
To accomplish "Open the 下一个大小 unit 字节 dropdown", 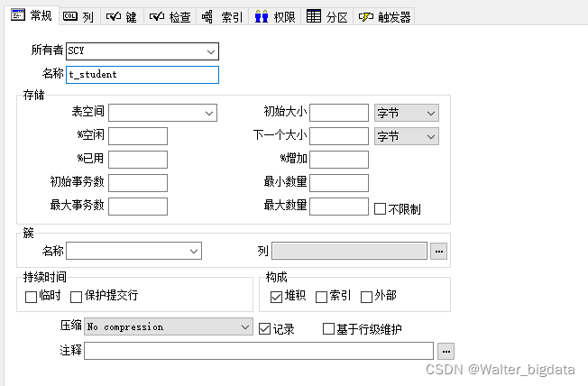I will pyautogui.click(x=407, y=136).
